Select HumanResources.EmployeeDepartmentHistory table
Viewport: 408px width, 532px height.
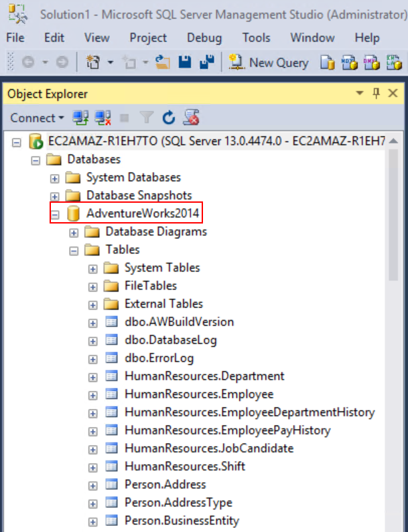[x=250, y=412]
